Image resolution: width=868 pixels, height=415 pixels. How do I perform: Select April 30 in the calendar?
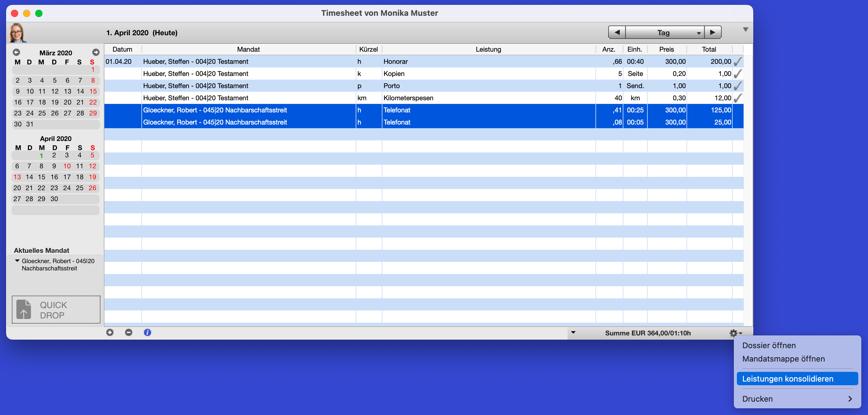[54, 199]
